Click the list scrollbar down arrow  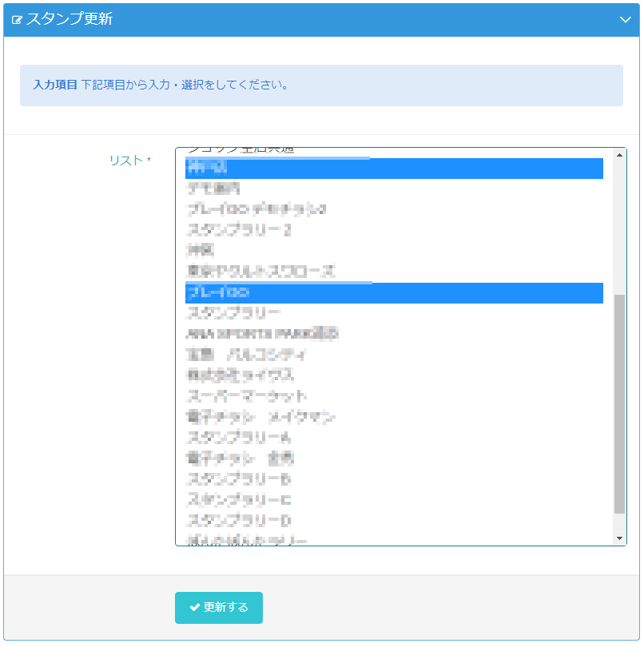pos(620,539)
